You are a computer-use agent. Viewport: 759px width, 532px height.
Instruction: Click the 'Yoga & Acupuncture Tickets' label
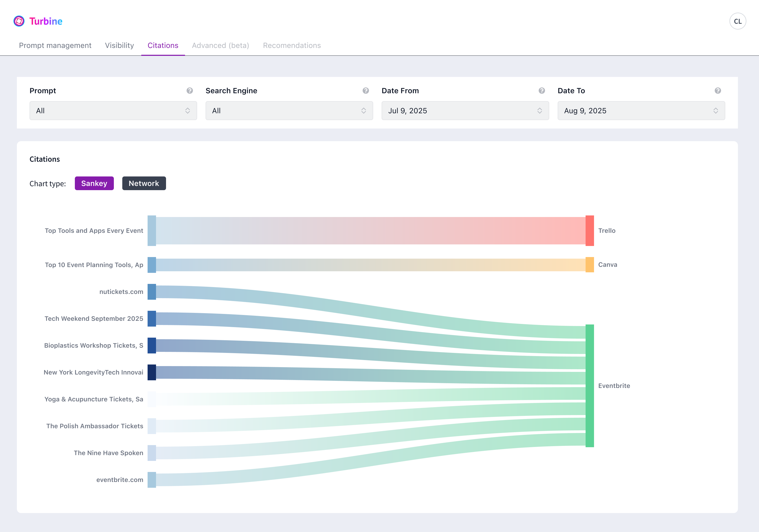(x=94, y=399)
